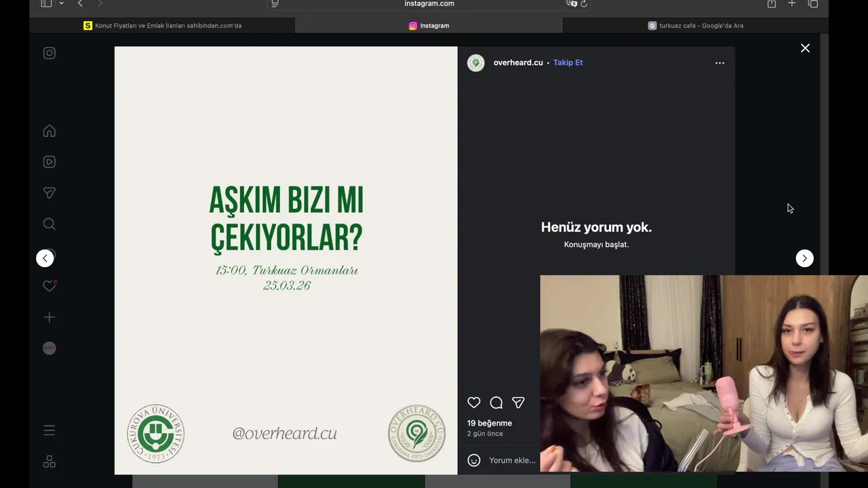
Task: Click the comment bubble icon under post
Action: (x=496, y=403)
